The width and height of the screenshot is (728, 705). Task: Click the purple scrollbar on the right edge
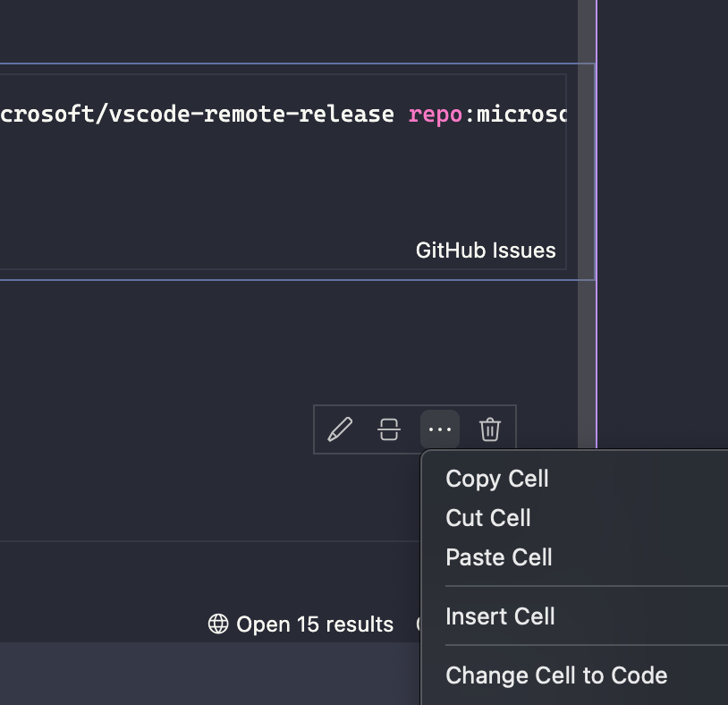(x=596, y=358)
